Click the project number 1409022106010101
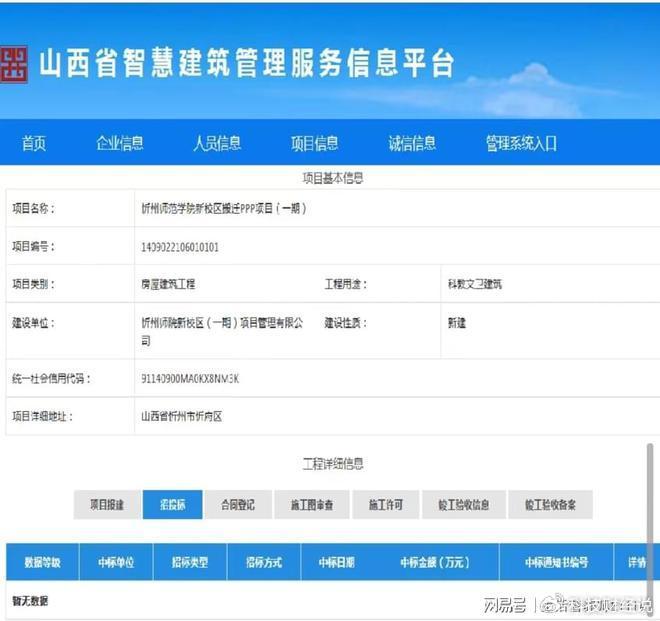 [x=181, y=246]
